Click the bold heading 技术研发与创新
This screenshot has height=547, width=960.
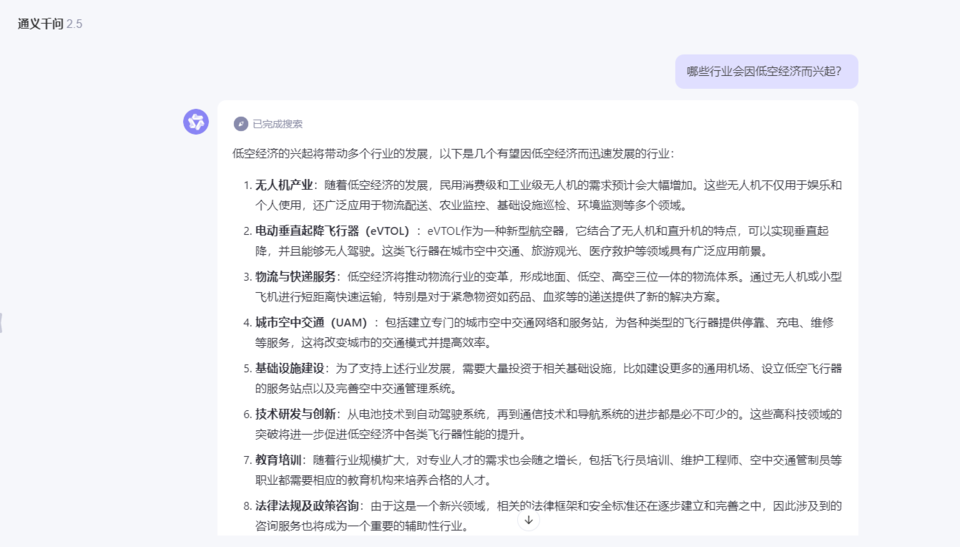[x=295, y=414]
